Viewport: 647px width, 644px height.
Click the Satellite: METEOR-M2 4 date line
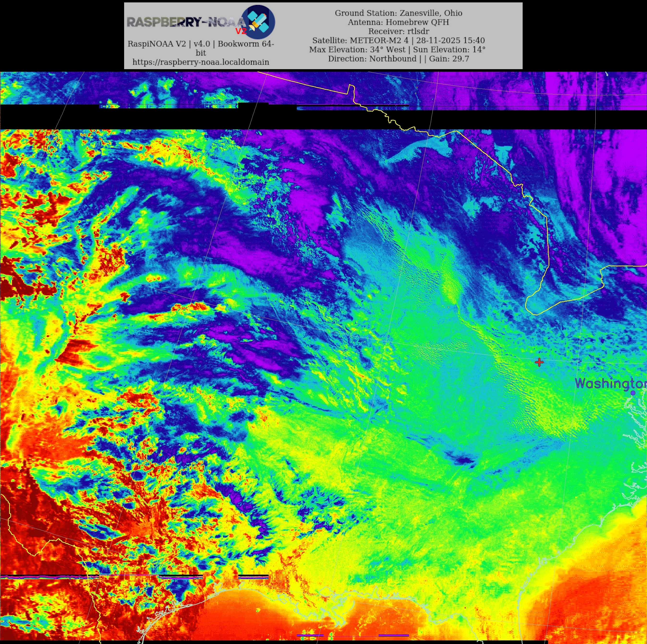398,40
